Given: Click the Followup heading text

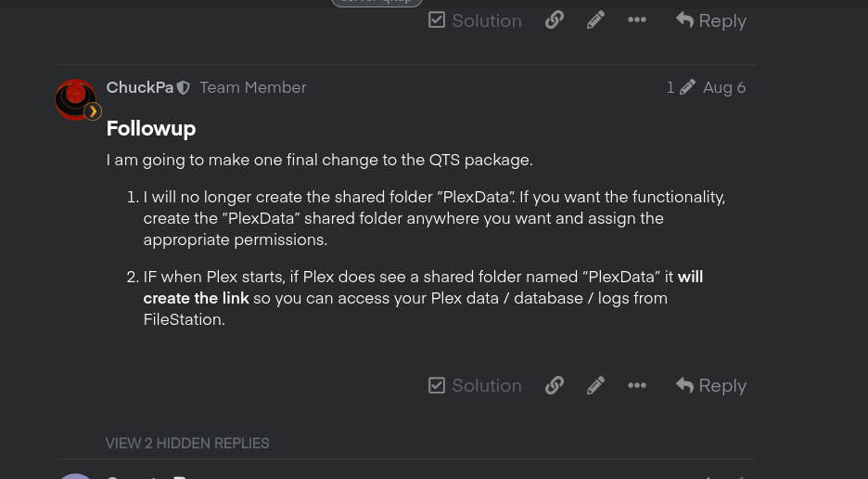Looking at the screenshot, I should tap(151, 128).
